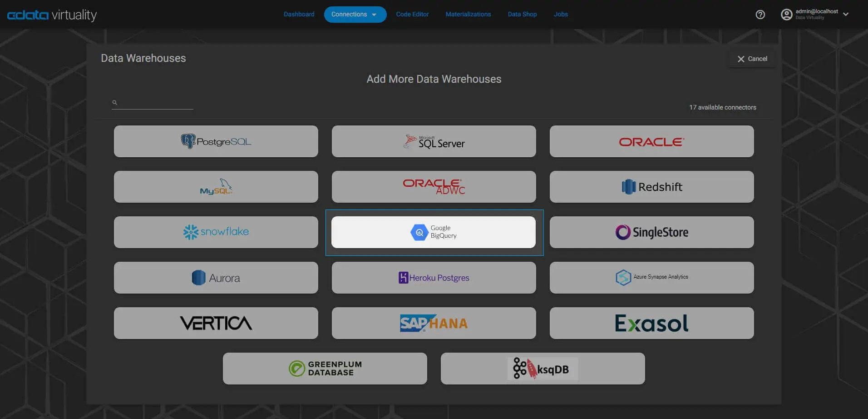Choose the SingleStore connector tile
The image size is (868, 419).
click(652, 232)
